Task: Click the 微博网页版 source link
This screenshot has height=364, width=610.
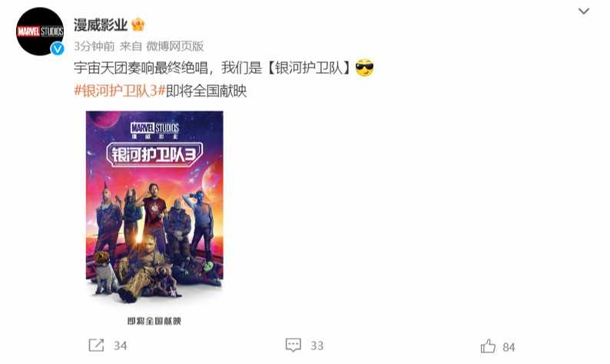Action: pos(175,46)
